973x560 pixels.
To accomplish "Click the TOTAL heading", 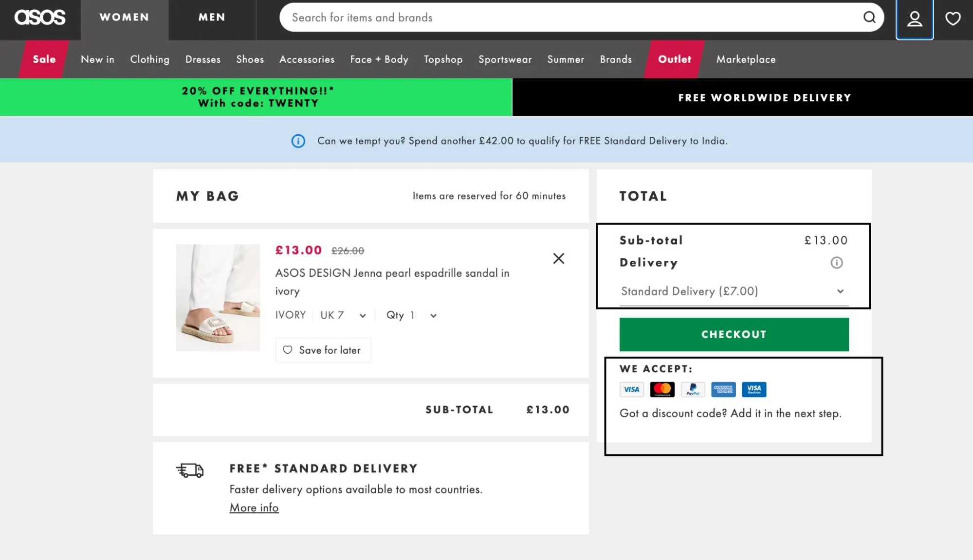I will point(643,197).
